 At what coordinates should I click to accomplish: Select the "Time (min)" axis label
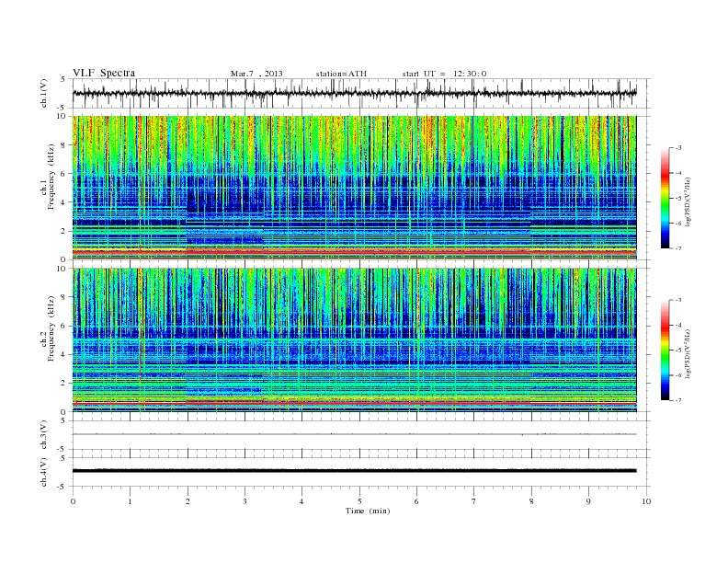[x=368, y=511]
